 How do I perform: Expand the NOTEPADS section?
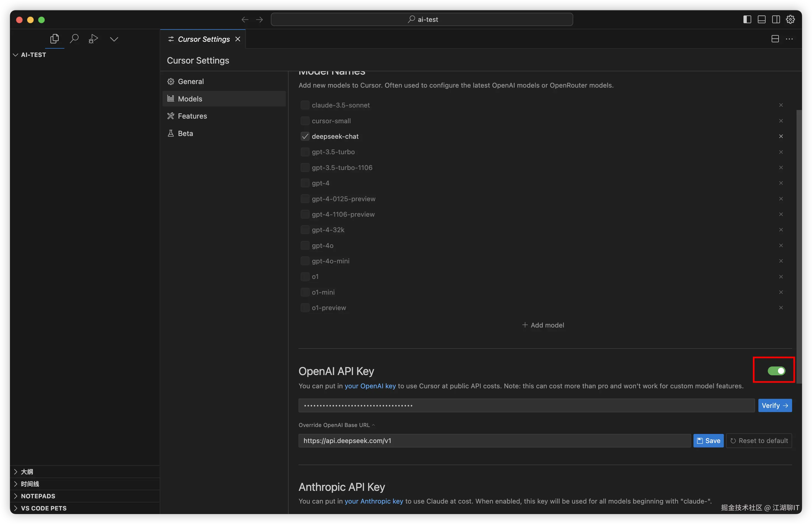[x=38, y=496]
